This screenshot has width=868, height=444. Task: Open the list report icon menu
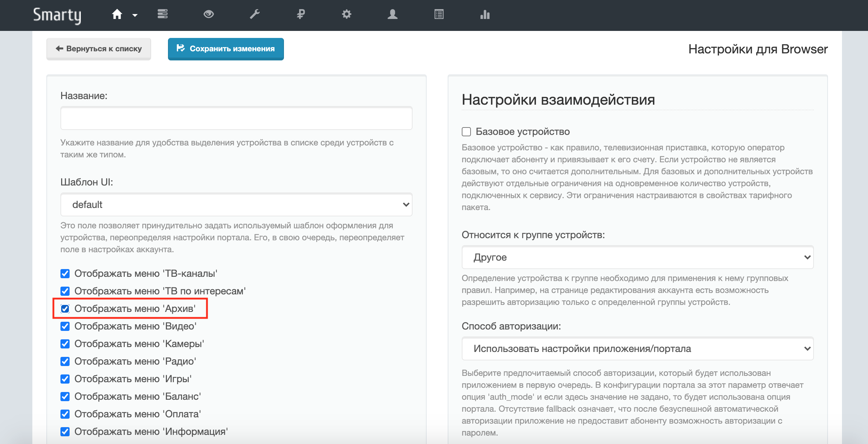pos(439,14)
